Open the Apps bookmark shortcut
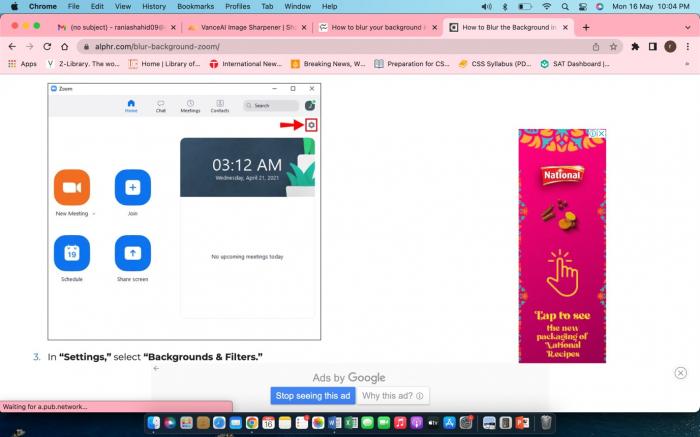This screenshot has height=437, width=700. [22, 64]
